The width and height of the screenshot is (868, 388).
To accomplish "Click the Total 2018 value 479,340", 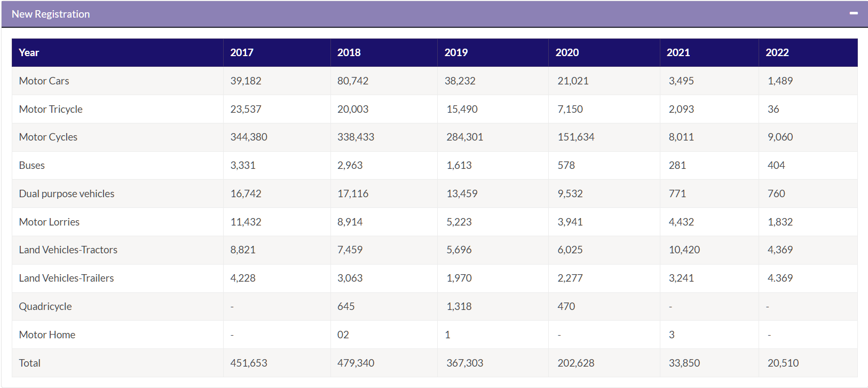I will [356, 363].
